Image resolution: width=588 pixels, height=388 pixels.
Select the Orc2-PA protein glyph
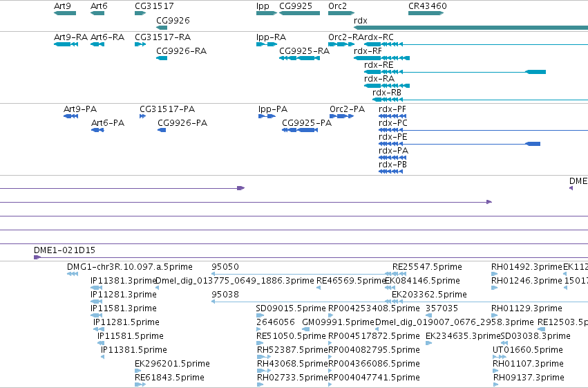coord(341,116)
